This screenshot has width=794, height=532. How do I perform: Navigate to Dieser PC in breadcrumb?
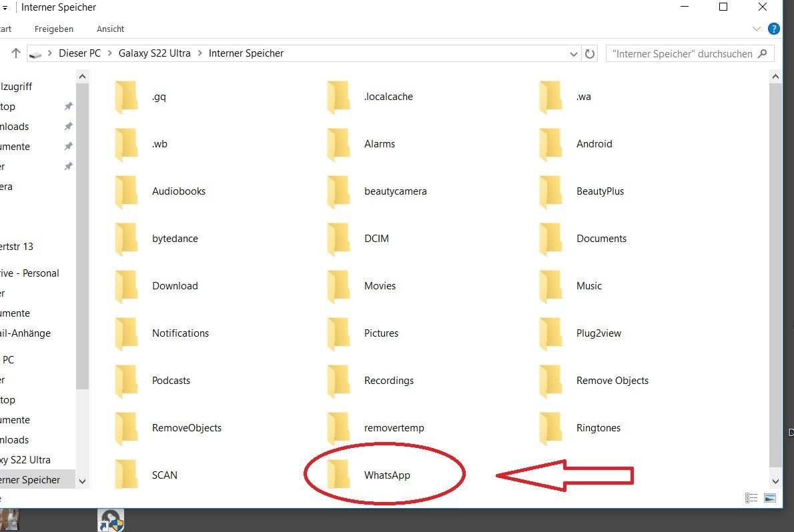click(x=79, y=53)
